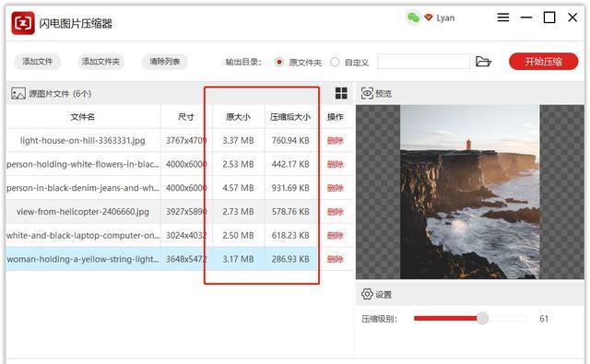Screen dimensions: 590x364
Task: Browse for output folder with folder icon
Action: coord(483,62)
